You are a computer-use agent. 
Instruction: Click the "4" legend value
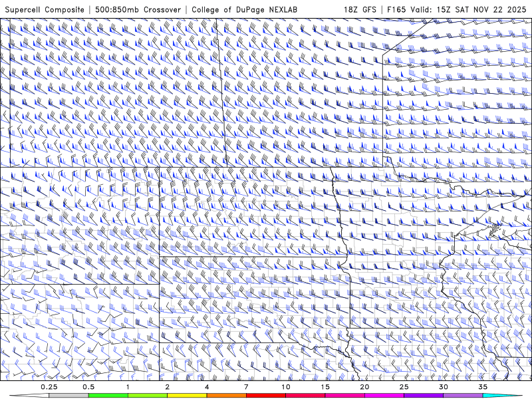[207, 387]
